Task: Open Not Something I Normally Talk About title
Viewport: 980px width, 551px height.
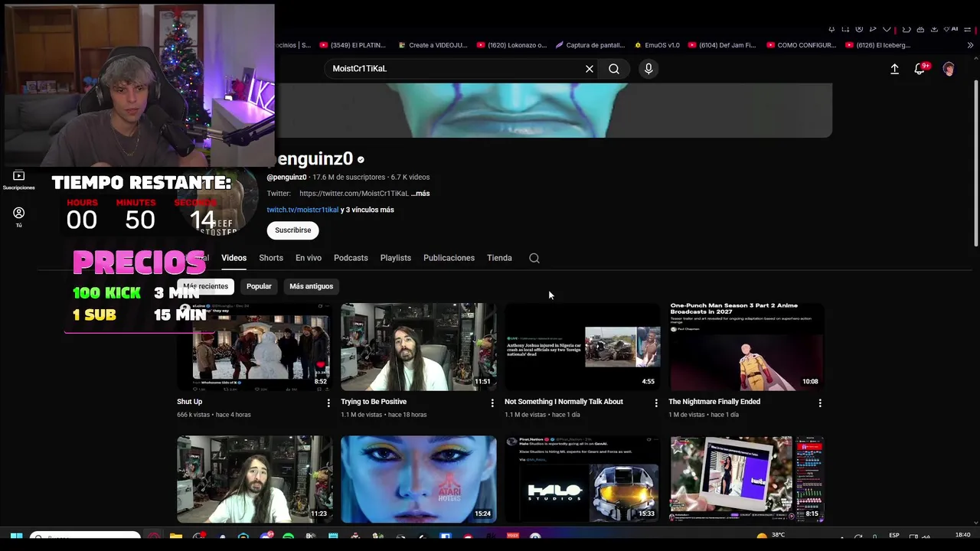Action: click(563, 402)
